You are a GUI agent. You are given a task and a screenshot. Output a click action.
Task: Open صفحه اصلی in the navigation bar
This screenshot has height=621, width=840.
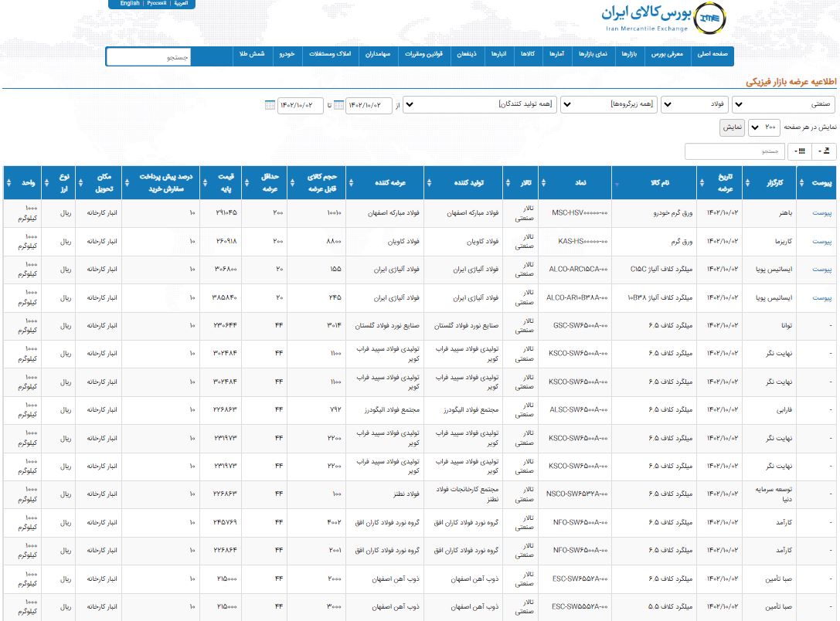[712, 54]
